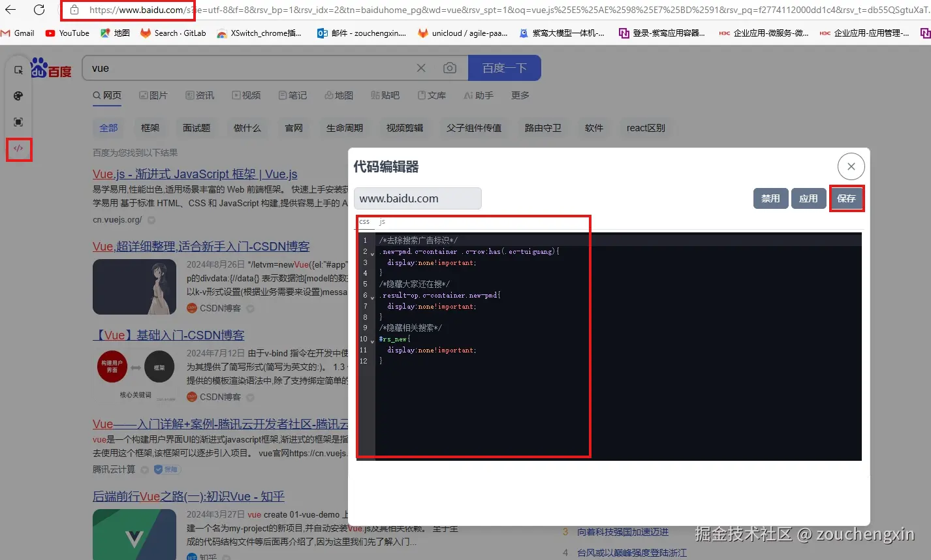Click the screenshot capture sidebar icon
This screenshot has width=931, height=560.
18,122
